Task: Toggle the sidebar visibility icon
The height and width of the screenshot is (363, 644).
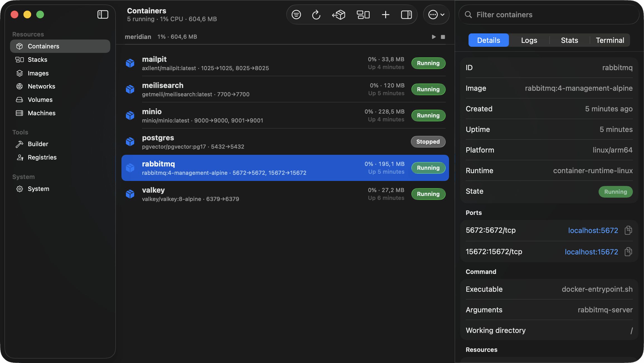Action: coord(103,14)
